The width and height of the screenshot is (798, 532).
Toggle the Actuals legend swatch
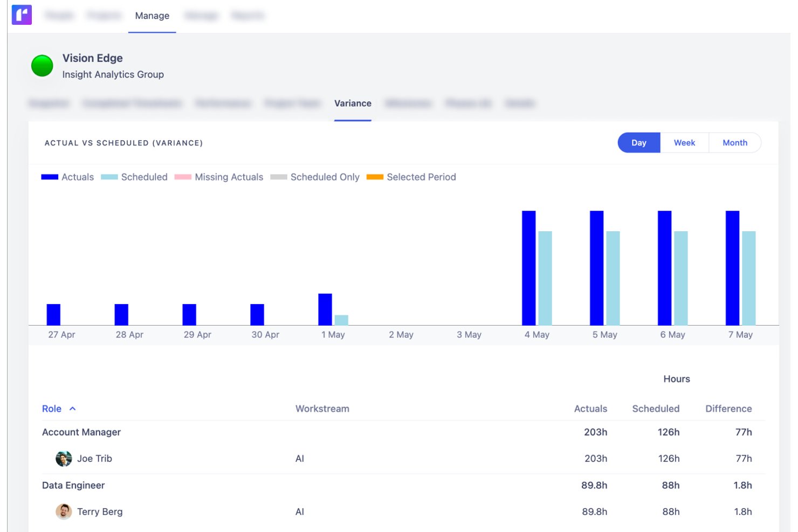(50, 177)
